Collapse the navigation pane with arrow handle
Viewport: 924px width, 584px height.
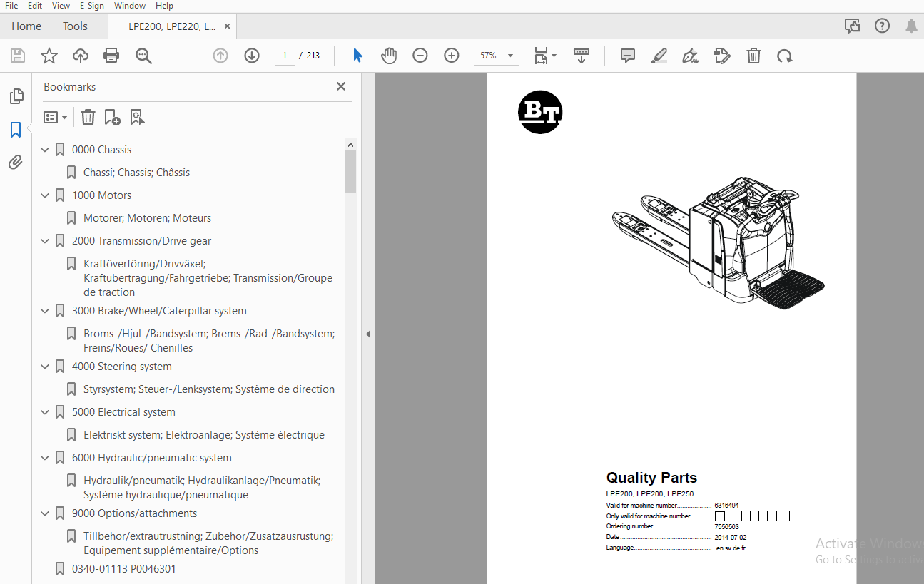pos(368,334)
